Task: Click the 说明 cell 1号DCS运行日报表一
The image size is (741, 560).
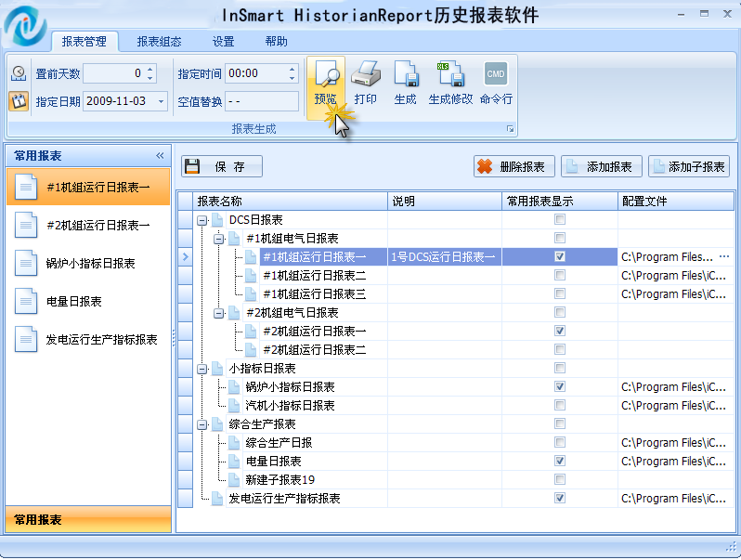Action: [445, 256]
